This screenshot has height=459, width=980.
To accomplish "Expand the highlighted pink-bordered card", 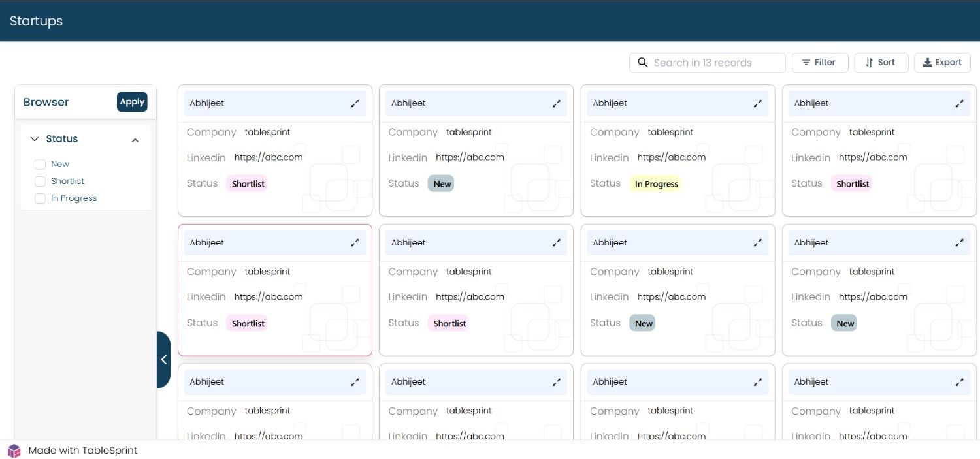I will click(355, 242).
